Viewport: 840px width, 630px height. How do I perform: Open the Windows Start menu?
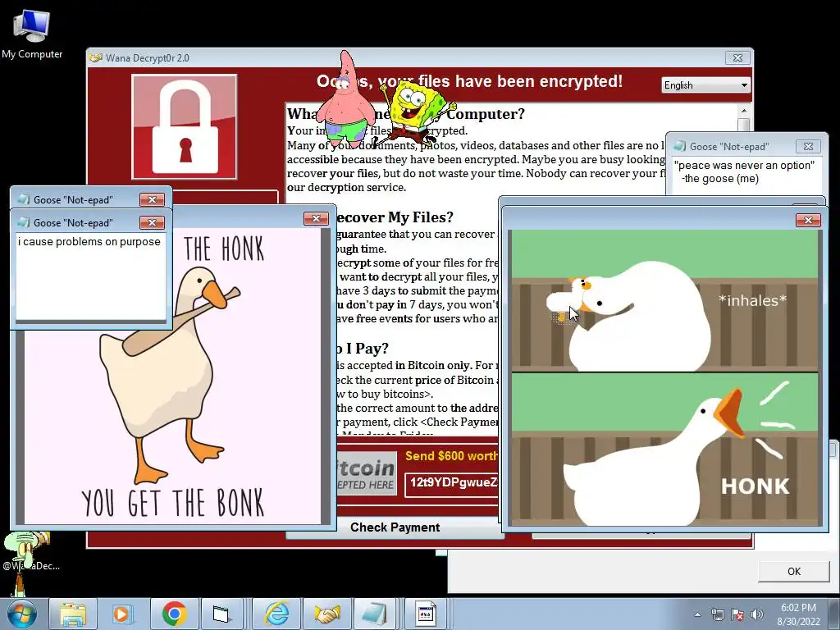pyautogui.click(x=21, y=614)
